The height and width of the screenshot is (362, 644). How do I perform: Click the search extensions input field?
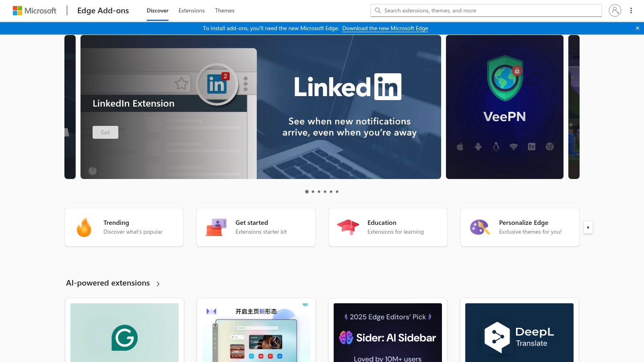coord(463,10)
